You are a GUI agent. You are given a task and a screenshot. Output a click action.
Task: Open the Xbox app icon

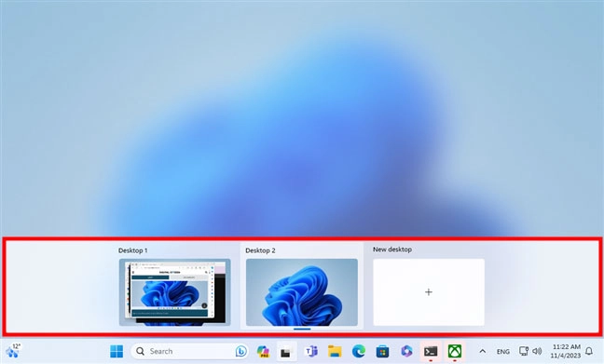(x=455, y=351)
